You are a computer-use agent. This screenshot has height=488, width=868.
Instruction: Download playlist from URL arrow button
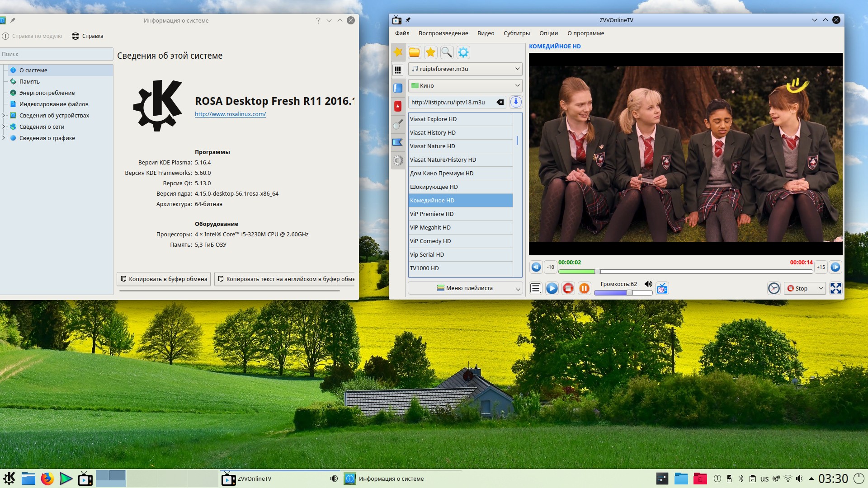click(x=516, y=102)
